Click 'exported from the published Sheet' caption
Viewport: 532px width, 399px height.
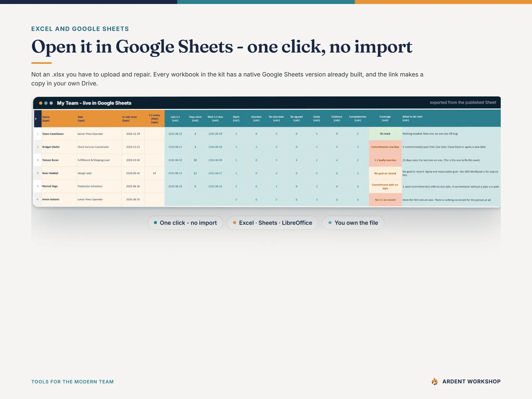463,102
